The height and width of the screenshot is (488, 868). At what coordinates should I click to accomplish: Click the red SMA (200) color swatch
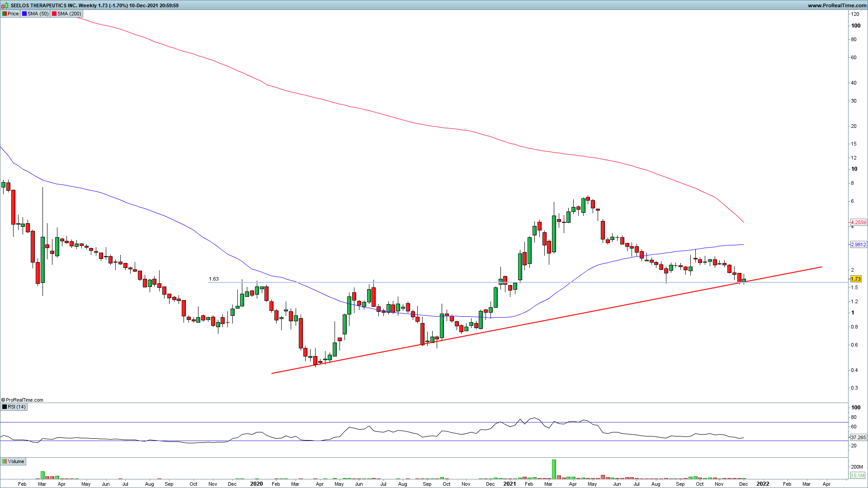[54, 14]
